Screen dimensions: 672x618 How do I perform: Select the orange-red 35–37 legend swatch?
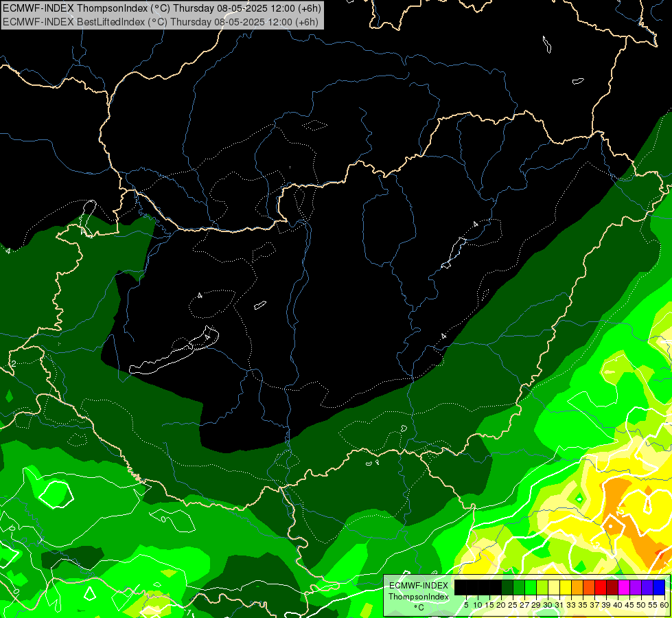coord(589,587)
